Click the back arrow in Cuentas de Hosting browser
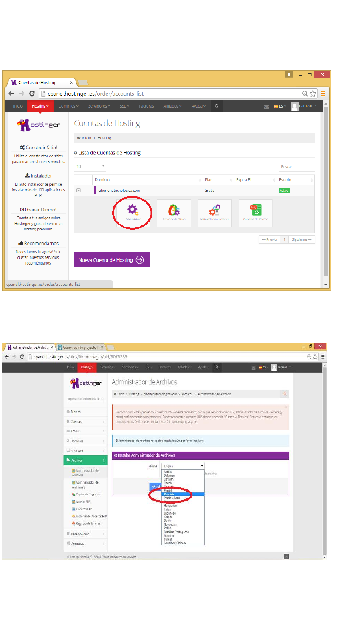The height and width of the screenshot is (643, 364). (x=11, y=94)
